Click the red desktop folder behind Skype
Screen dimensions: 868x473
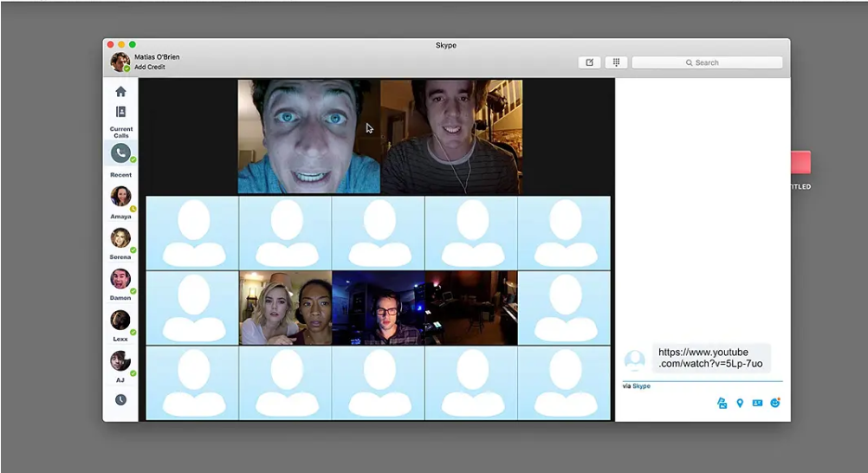click(x=800, y=162)
